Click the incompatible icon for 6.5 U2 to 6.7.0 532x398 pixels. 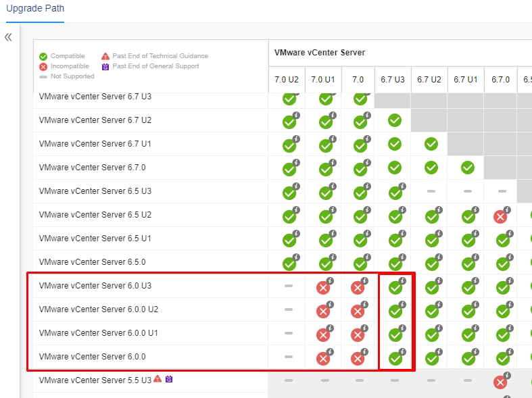click(500, 217)
